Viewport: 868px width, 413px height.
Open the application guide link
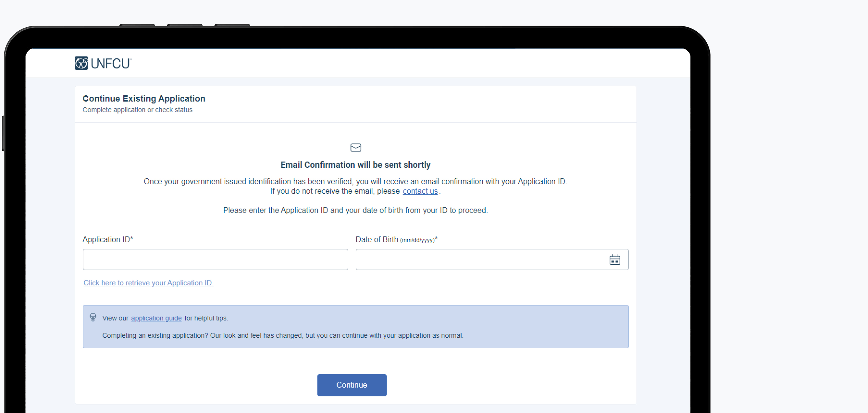pos(156,318)
